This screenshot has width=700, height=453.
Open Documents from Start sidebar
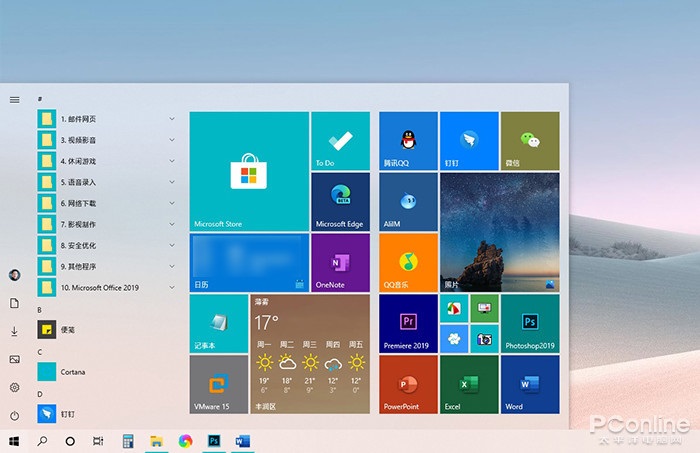pyautogui.click(x=15, y=303)
